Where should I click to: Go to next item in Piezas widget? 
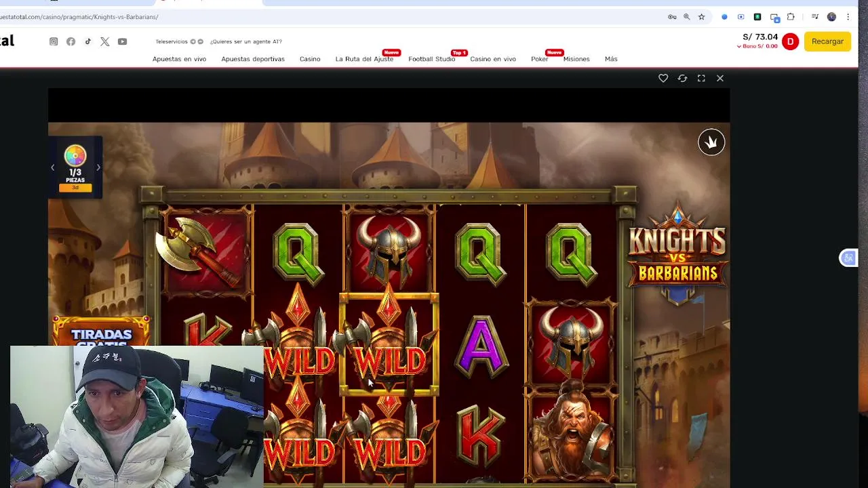pos(98,167)
